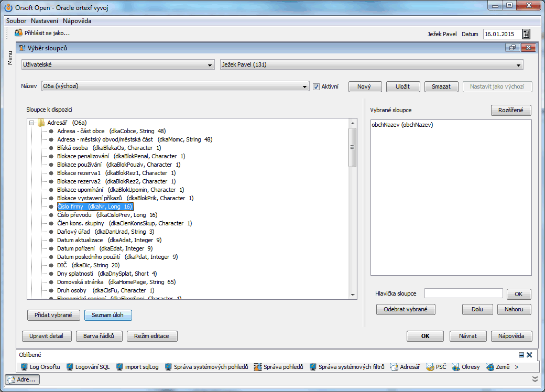Collapse the Adresář (O6a) tree node
This screenshot has height=392, width=545.
pyautogui.click(x=32, y=123)
